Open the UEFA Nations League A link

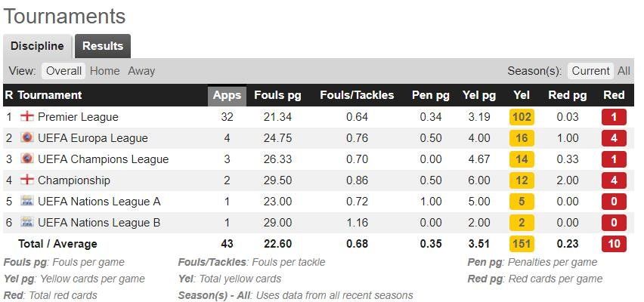(x=99, y=202)
